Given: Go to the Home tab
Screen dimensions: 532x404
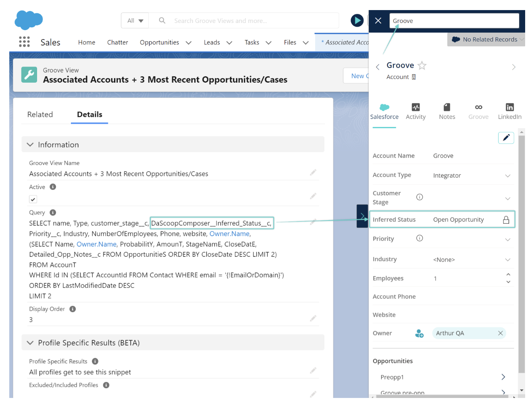Looking at the screenshot, I should click(x=87, y=42).
